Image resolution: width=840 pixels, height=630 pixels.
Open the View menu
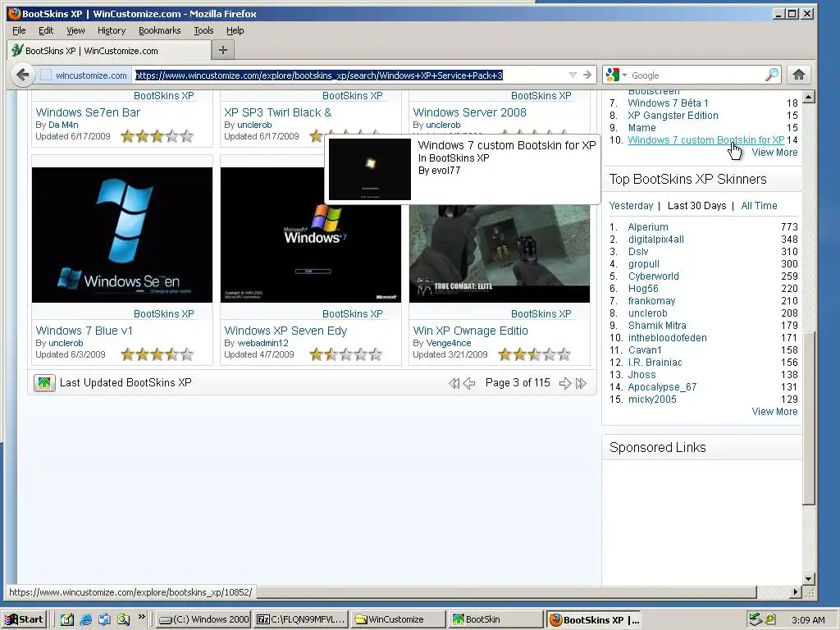point(75,30)
